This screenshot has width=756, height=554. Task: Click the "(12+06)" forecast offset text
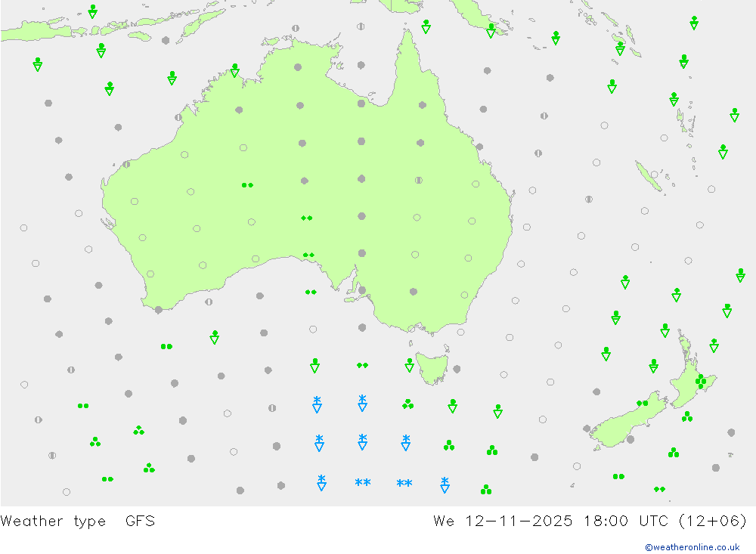tap(712, 521)
